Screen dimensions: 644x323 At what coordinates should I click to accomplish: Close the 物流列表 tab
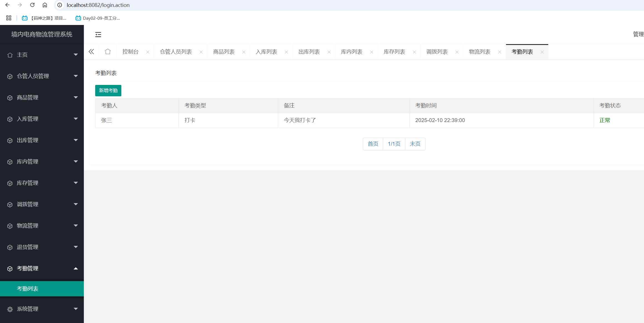499,52
